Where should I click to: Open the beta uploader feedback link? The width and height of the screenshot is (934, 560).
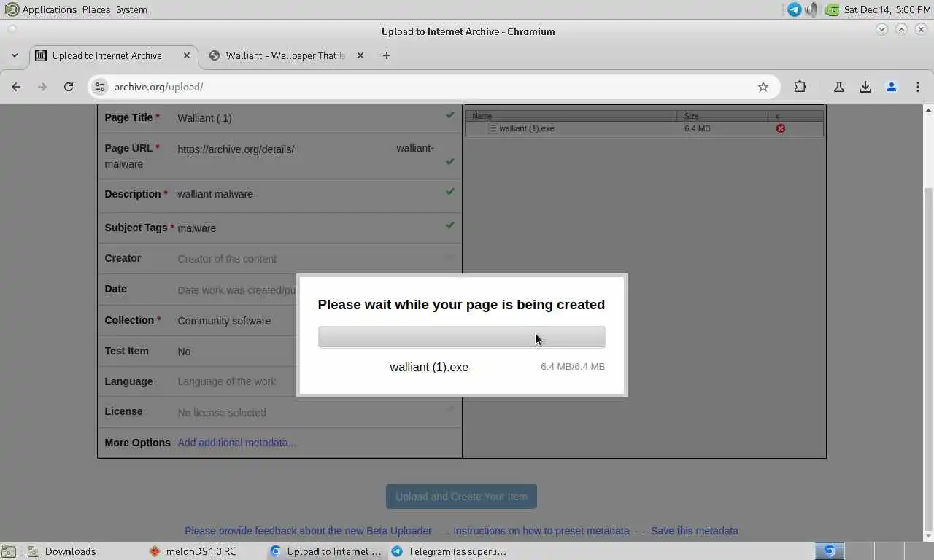[x=308, y=531]
